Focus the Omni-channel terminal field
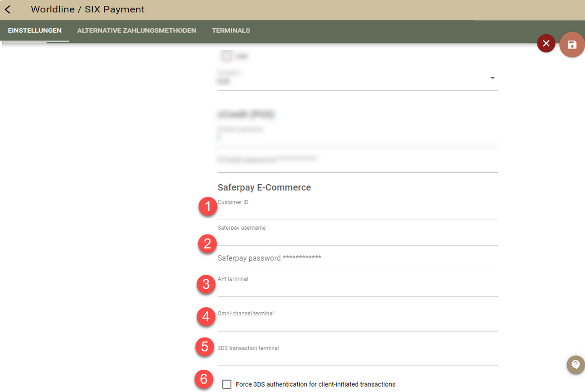Screen dimensions: 585x392 point(358,320)
